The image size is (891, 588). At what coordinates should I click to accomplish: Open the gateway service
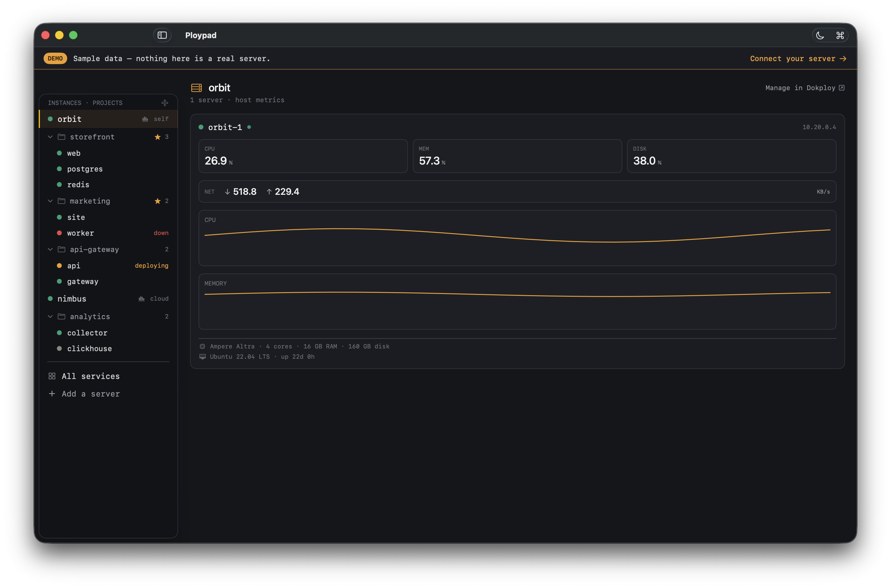pyautogui.click(x=108, y=282)
